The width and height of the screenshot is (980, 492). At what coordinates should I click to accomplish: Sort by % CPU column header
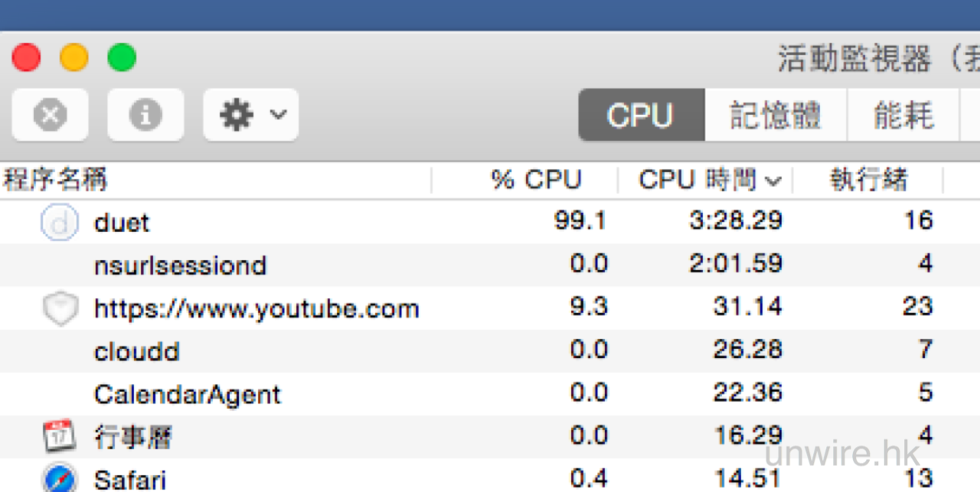coord(536,181)
